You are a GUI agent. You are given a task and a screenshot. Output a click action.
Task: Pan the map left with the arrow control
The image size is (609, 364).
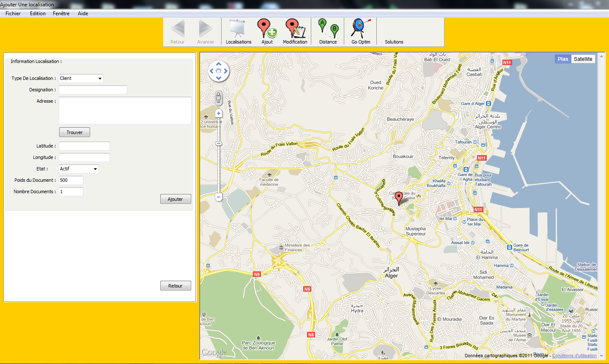coord(211,71)
